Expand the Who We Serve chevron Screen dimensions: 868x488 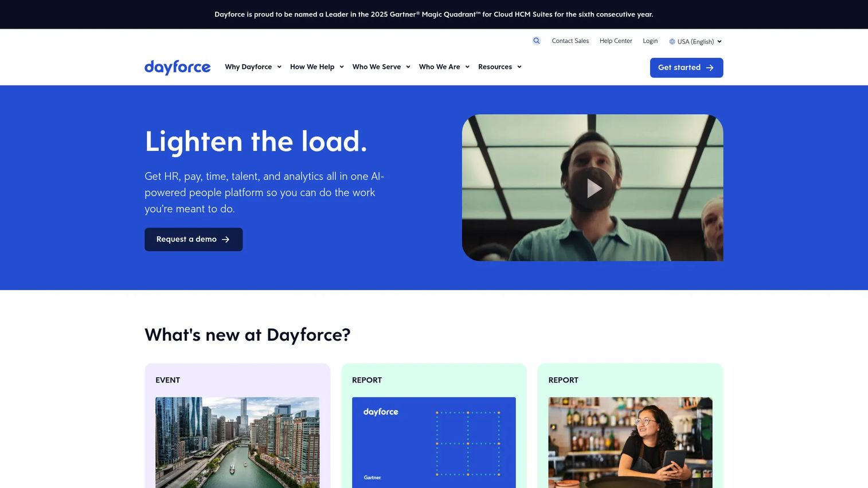408,67
